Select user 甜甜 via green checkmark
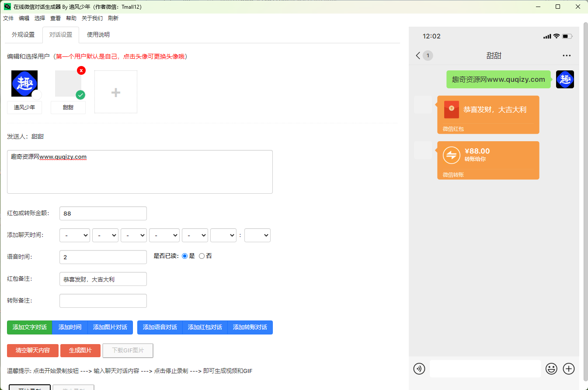The height and width of the screenshot is (390, 588). pyautogui.click(x=80, y=95)
